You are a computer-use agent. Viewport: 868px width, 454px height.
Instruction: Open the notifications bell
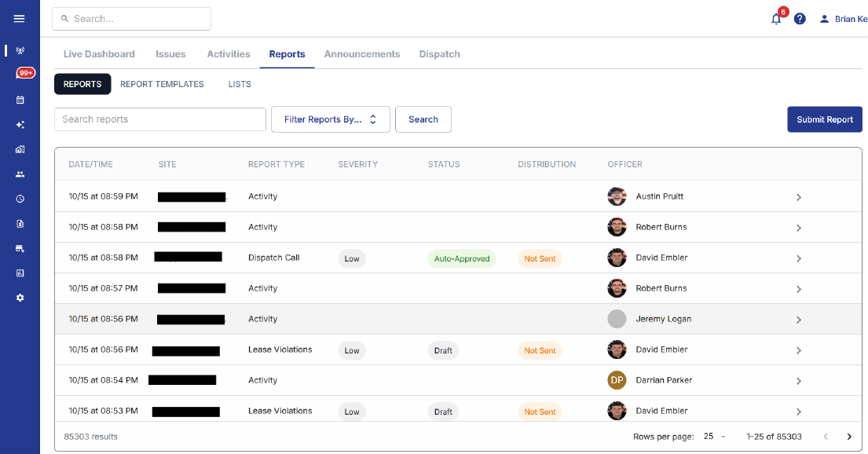[776, 19]
